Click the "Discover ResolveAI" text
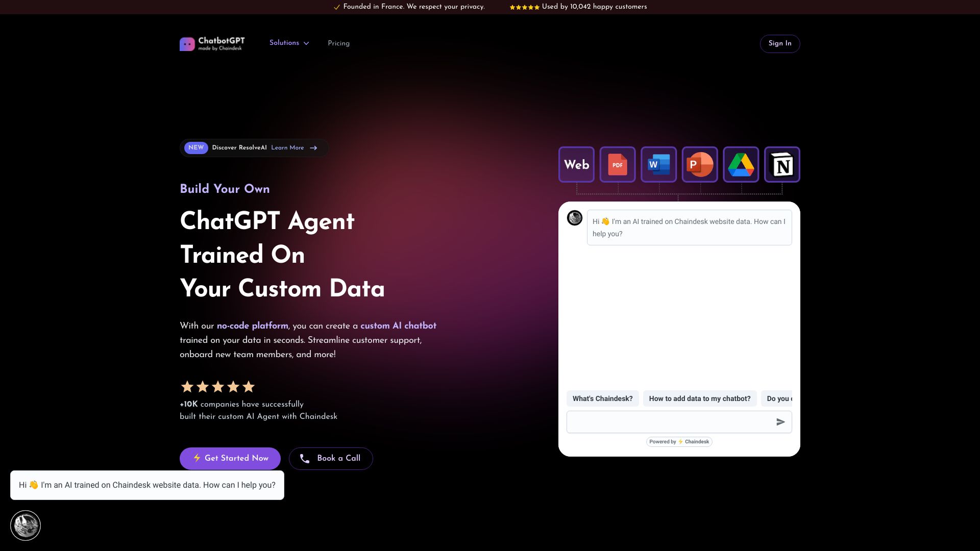Screen dimensions: 980x551 (x=239, y=148)
